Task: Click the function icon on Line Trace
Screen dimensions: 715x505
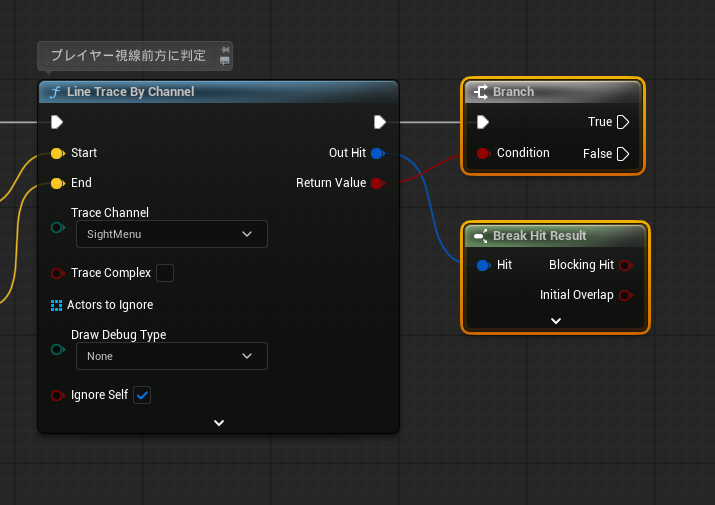Action: [x=55, y=92]
